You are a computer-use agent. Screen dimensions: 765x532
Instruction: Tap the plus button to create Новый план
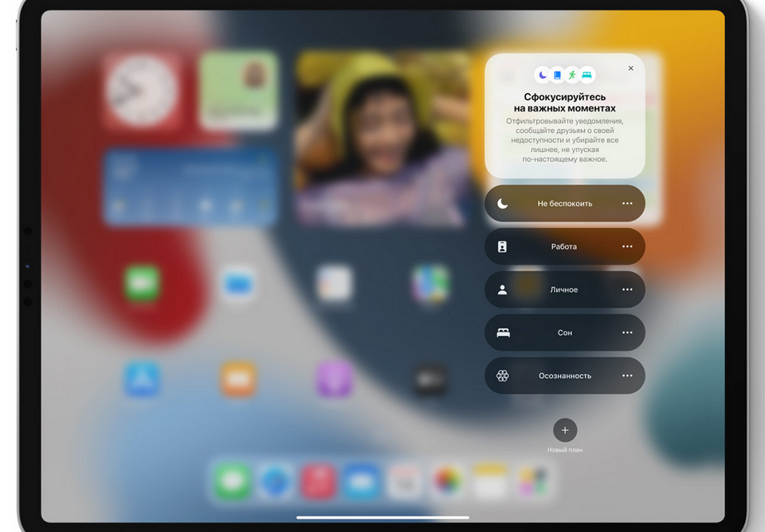[565, 428]
